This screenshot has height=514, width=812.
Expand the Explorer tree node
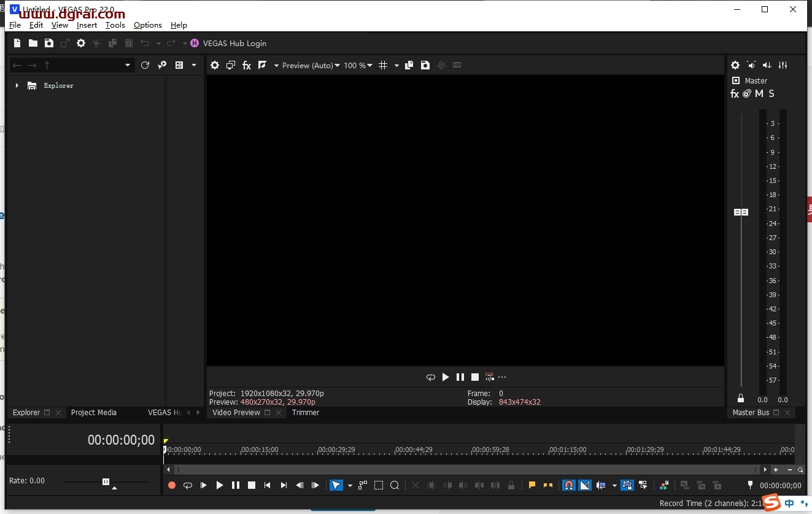[x=17, y=85]
